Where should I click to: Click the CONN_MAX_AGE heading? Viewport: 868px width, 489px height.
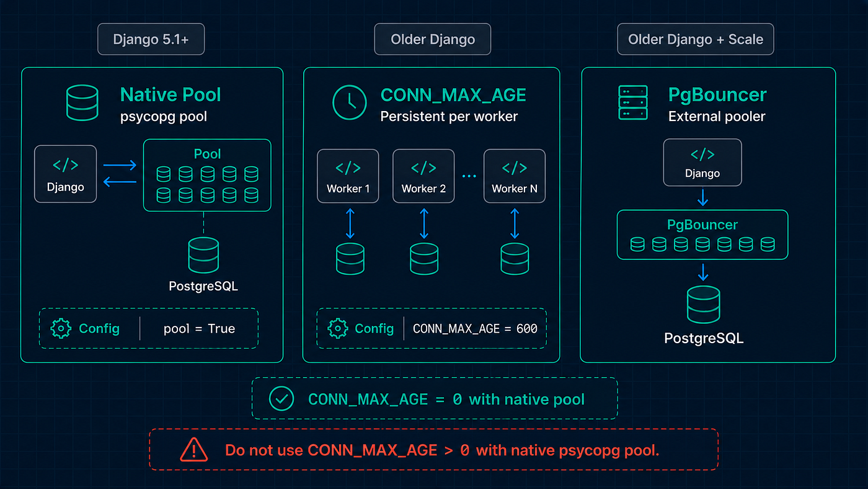[x=453, y=95]
